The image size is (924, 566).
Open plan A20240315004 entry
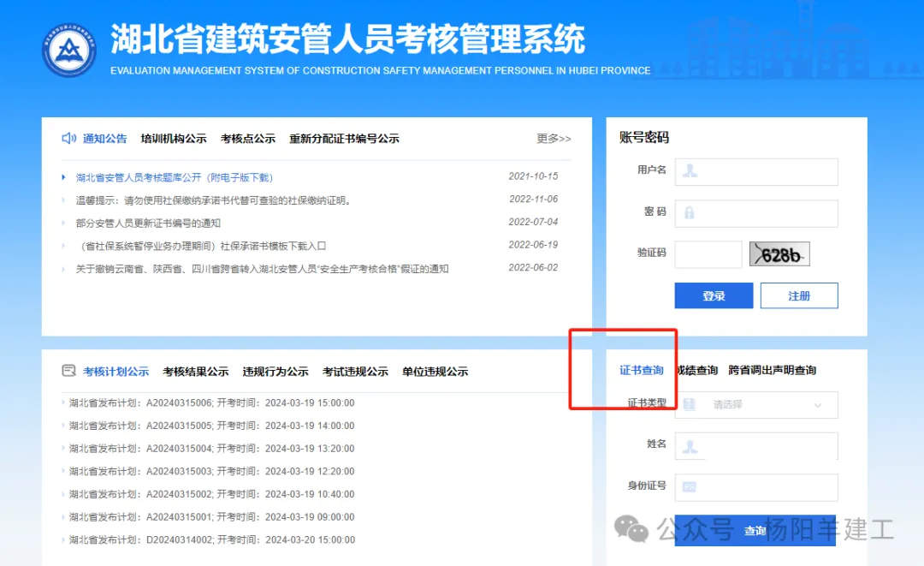211,449
